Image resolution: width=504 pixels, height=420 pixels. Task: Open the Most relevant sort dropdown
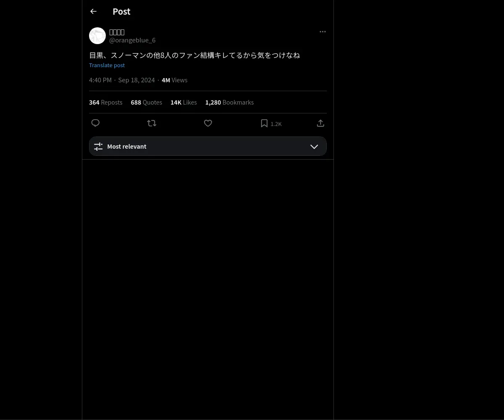[208, 146]
